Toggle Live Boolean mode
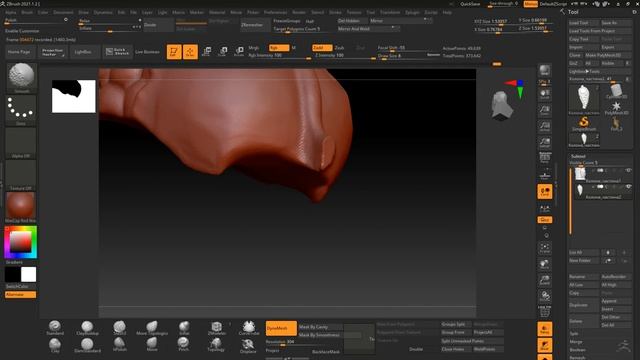The height and width of the screenshot is (360, 640). (x=147, y=52)
